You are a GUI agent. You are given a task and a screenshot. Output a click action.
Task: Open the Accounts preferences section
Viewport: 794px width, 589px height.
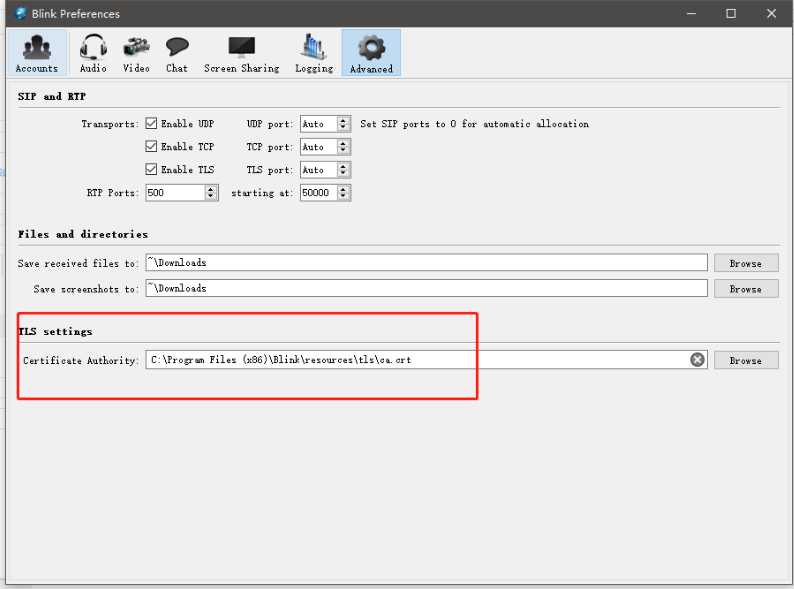click(x=37, y=53)
